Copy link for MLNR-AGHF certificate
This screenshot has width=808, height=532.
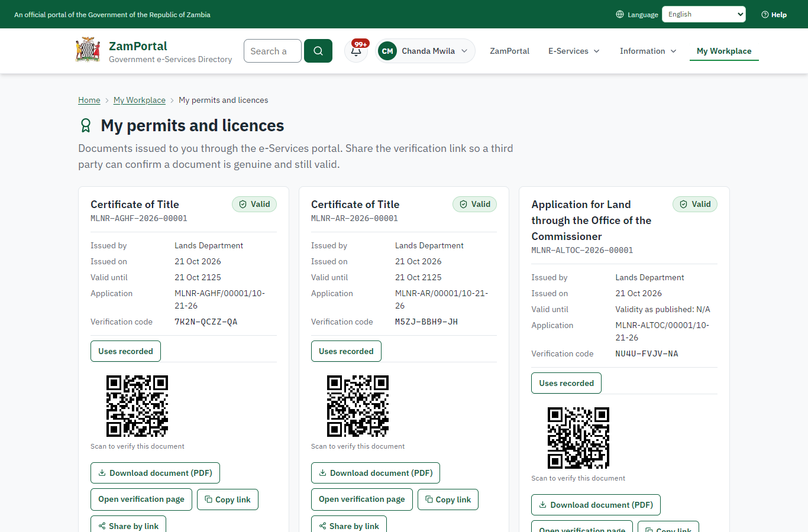coord(228,499)
